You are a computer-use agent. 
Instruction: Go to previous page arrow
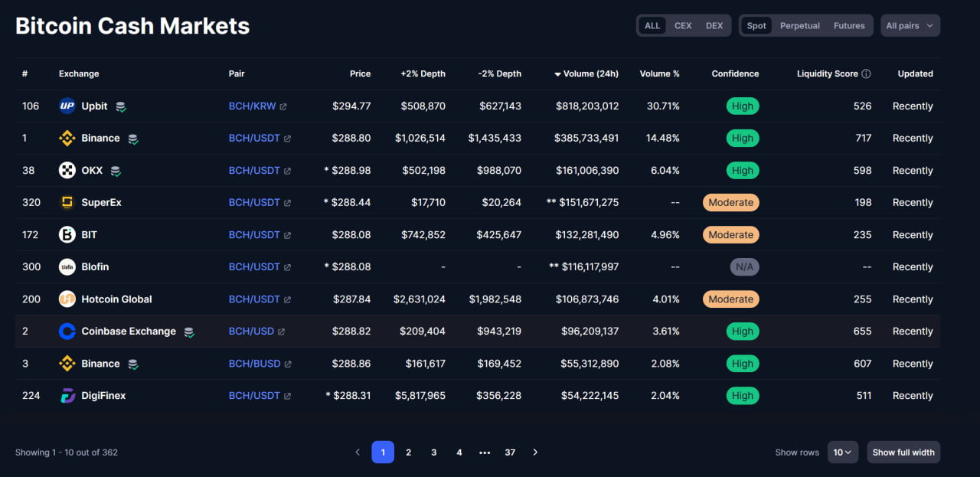[358, 452]
